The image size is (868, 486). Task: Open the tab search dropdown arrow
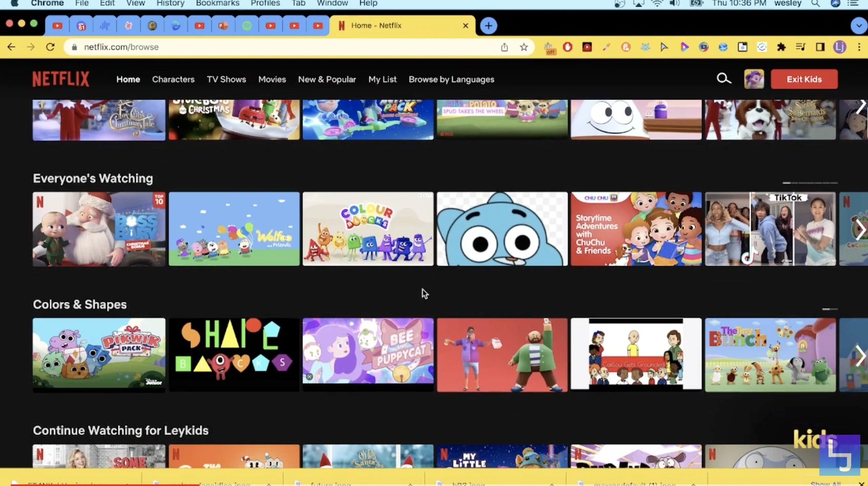pos(858,25)
